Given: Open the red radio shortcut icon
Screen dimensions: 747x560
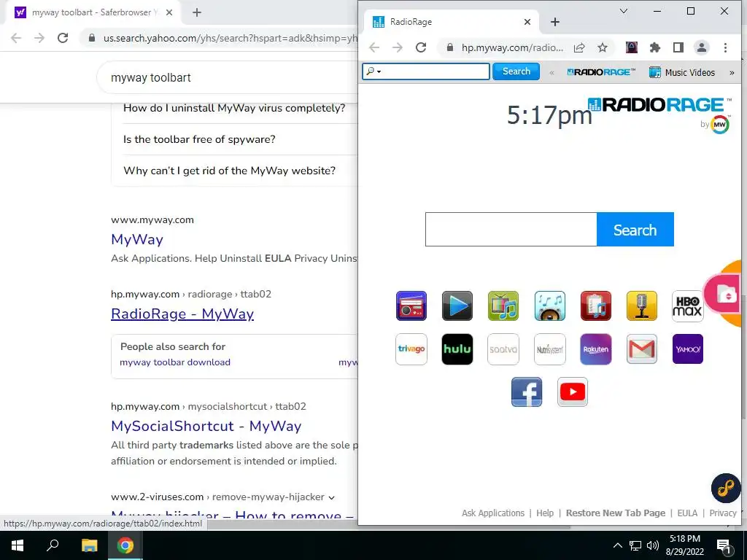Looking at the screenshot, I should (411, 306).
